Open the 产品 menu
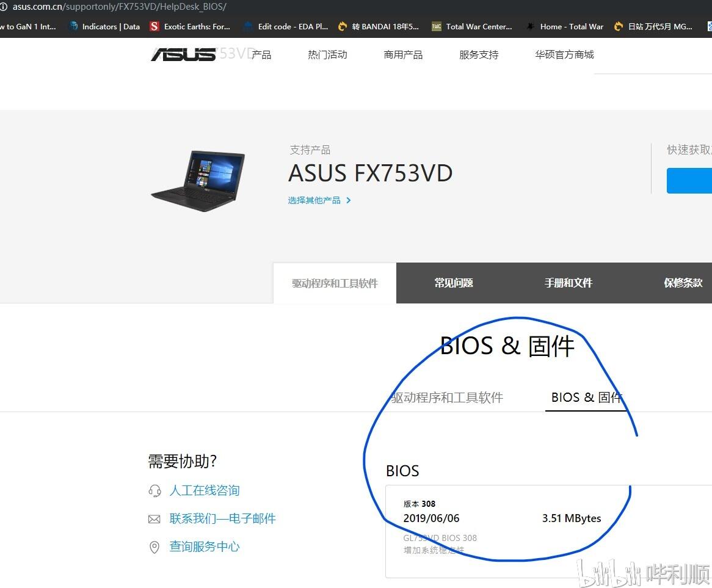712x588 pixels. click(261, 55)
